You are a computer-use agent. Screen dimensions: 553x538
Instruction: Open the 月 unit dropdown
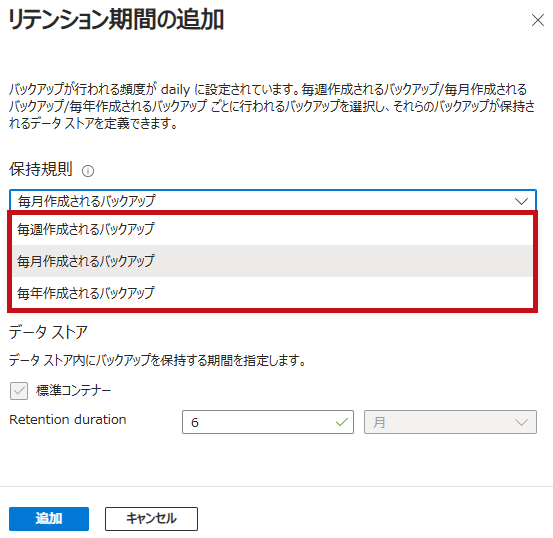[x=450, y=422]
